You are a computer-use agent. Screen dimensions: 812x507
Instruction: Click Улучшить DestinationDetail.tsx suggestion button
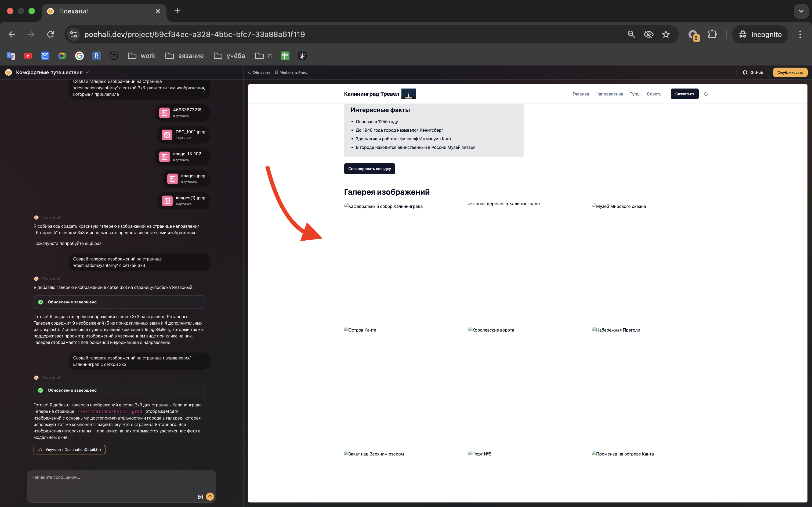(70, 450)
